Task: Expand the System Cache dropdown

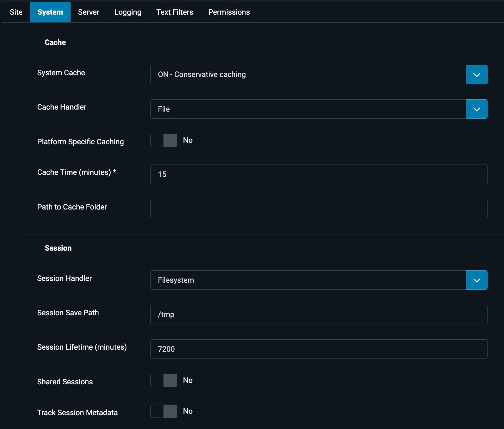Action: tap(318, 75)
